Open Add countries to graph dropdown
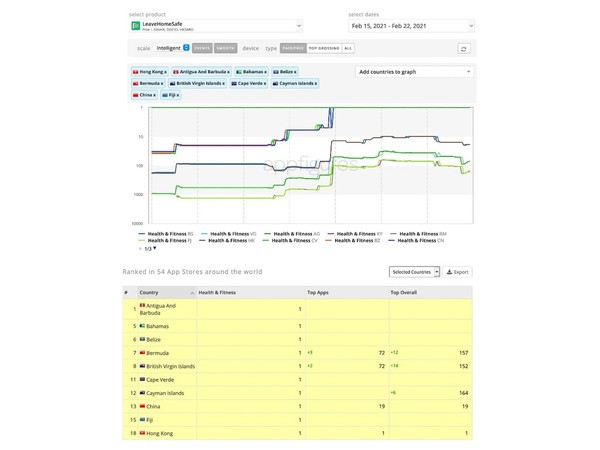Image resolution: width=600 pixels, height=450 pixels. coord(414,72)
